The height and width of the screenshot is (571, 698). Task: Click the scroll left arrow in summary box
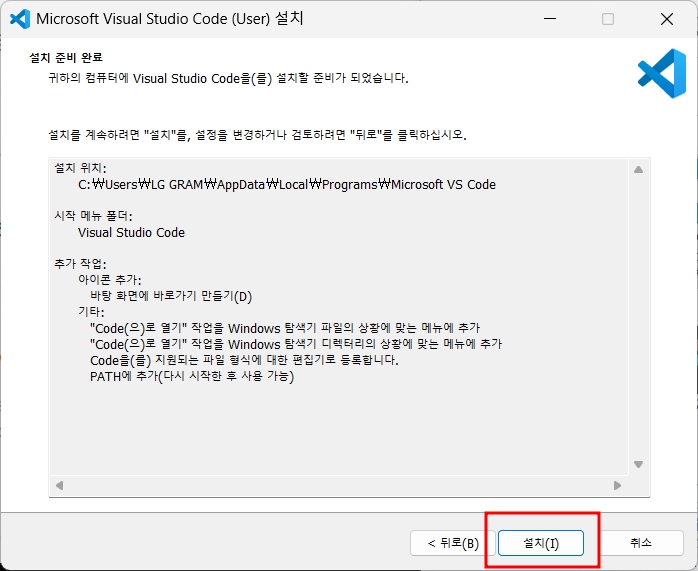click(59, 485)
